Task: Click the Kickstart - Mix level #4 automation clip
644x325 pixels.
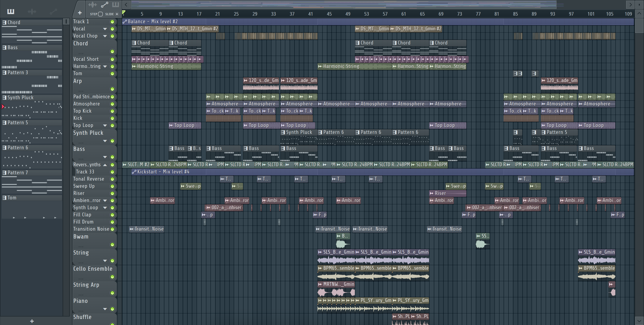Action: point(383,172)
